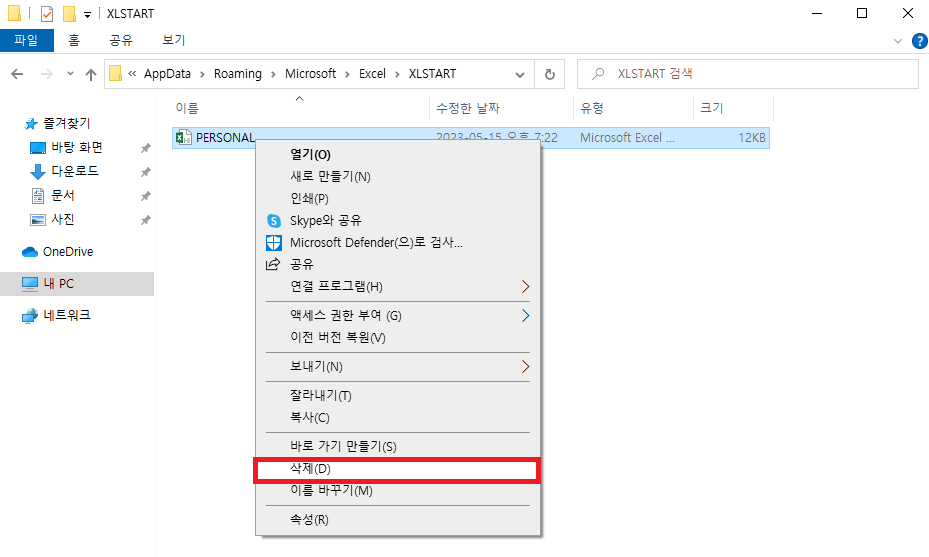Expand the 액세스 권한 부여 (G) submenu
The image size is (929, 557).
tap(398, 315)
